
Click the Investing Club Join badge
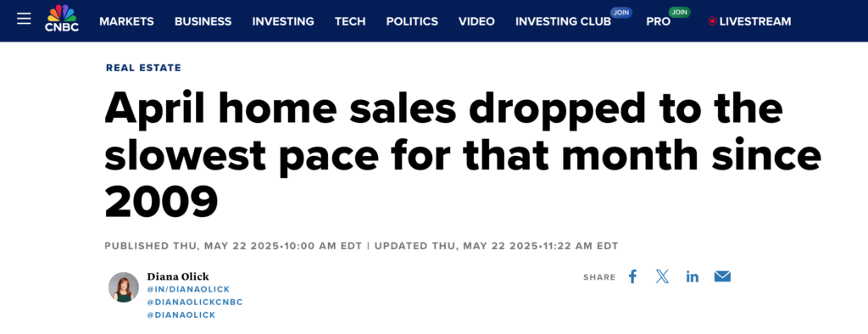pos(621,12)
